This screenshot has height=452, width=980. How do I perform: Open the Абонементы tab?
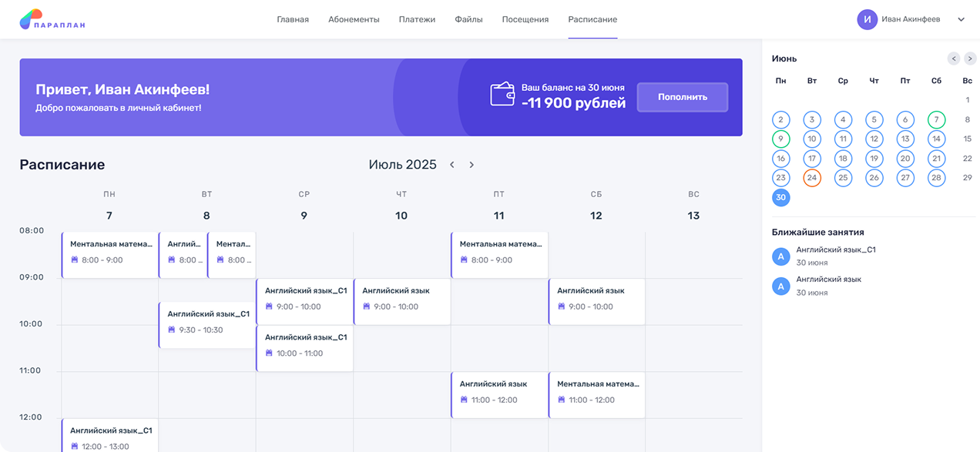(x=354, y=20)
